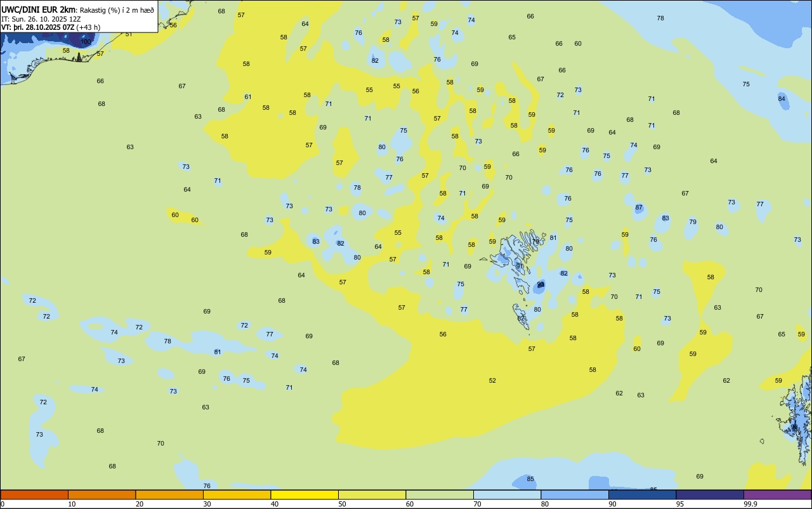Image resolution: width=812 pixels, height=509 pixels.
Task: Click the "Rakastig (%) í 2 m hæð" label
Action: (117, 10)
